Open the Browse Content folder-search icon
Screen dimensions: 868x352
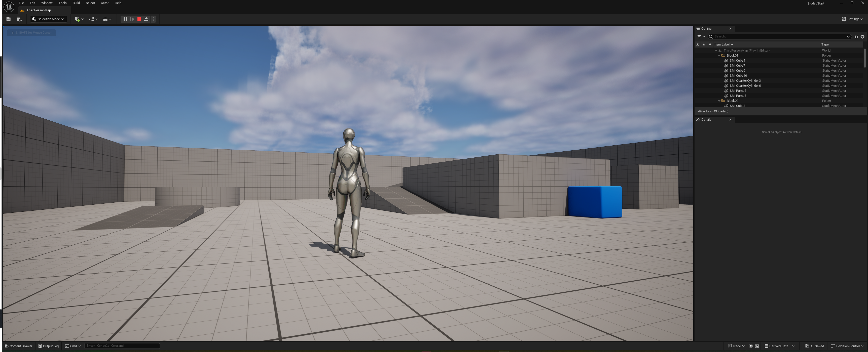(20, 19)
